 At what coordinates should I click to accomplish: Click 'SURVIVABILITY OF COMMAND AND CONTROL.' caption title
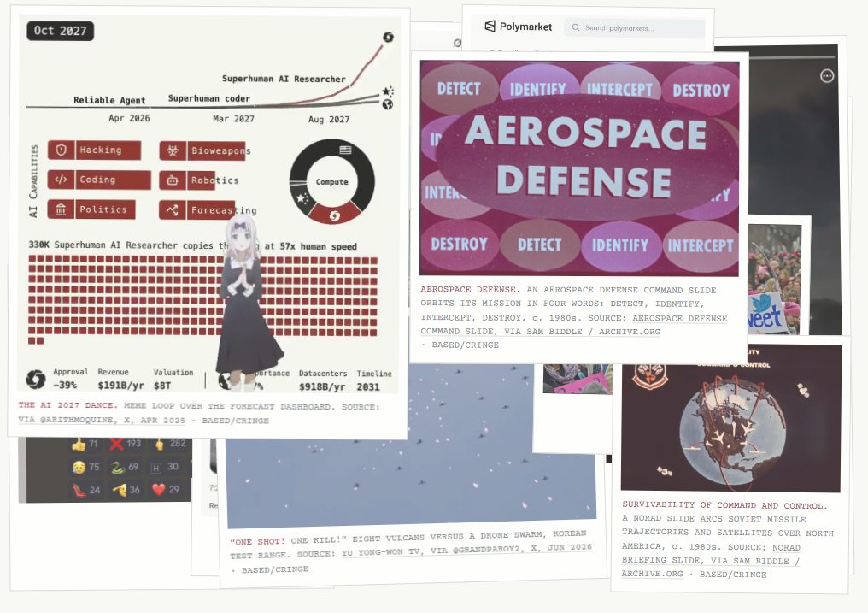(x=724, y=505)
